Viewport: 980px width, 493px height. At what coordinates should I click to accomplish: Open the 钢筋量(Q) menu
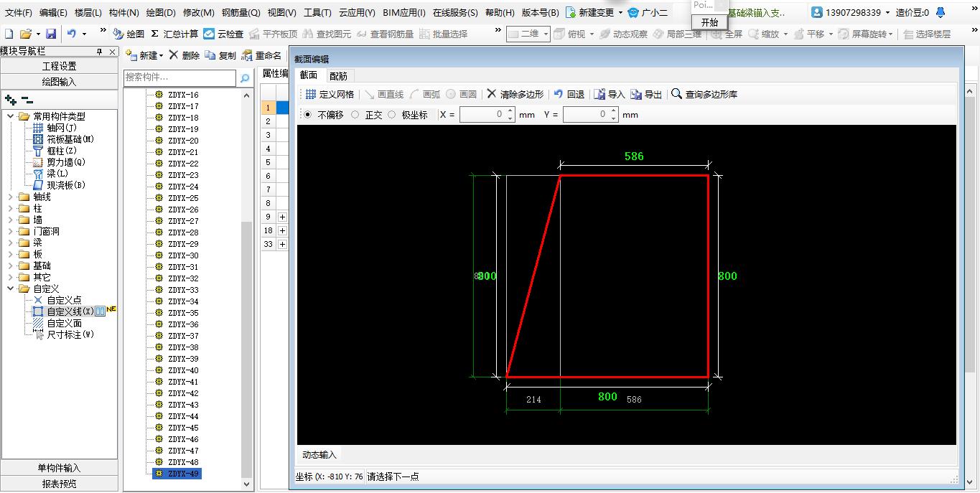[x=241, y=12]
